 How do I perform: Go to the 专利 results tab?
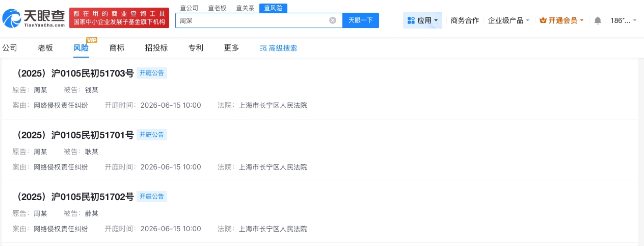pyautogui.click(x=196, y=48)
